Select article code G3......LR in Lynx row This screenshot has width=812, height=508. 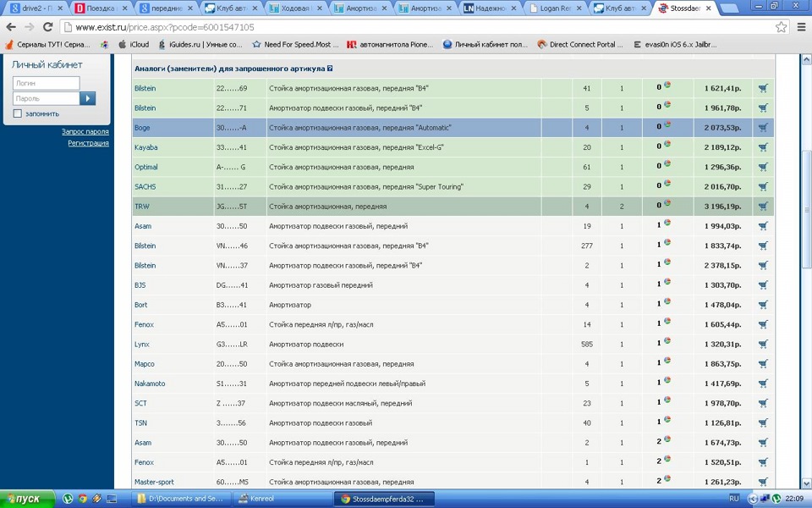232,345
